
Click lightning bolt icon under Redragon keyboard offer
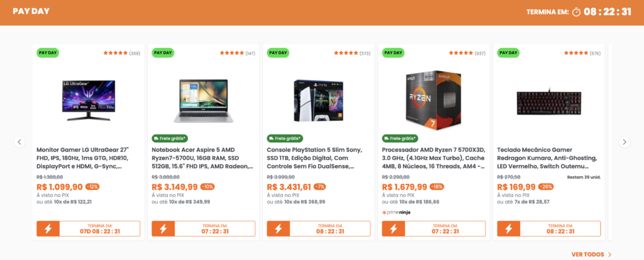(508, 229)
